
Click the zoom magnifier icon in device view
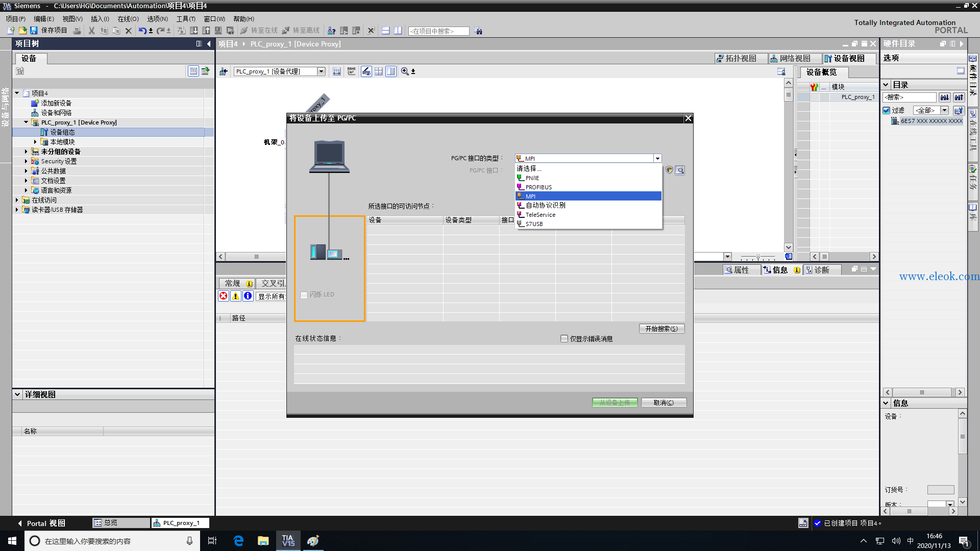tap(405, 71)
